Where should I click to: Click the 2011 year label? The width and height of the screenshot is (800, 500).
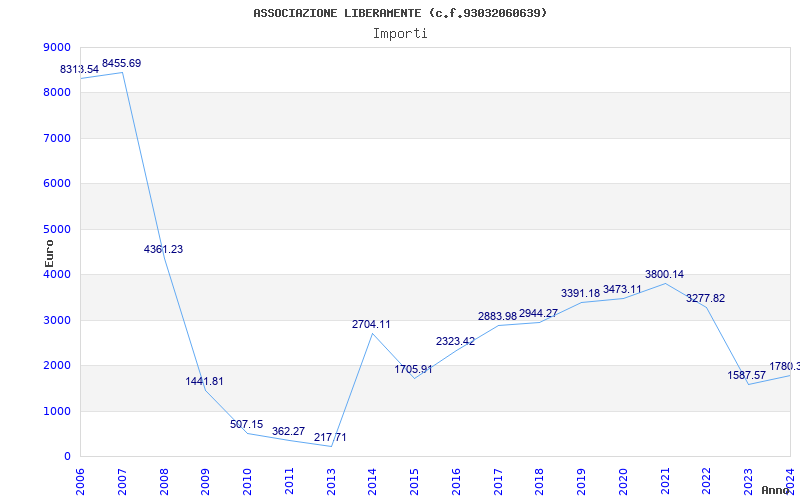289,481
